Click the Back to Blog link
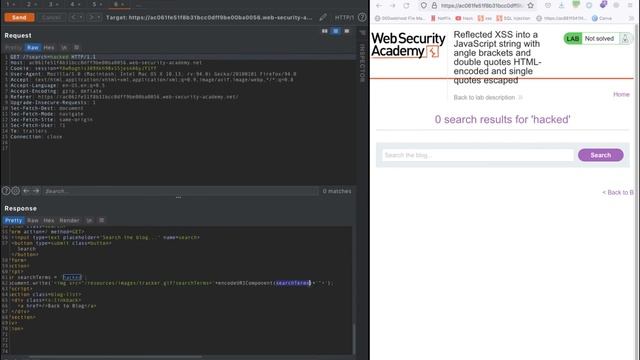Viewport: 640px width, 360px height. 618,192
